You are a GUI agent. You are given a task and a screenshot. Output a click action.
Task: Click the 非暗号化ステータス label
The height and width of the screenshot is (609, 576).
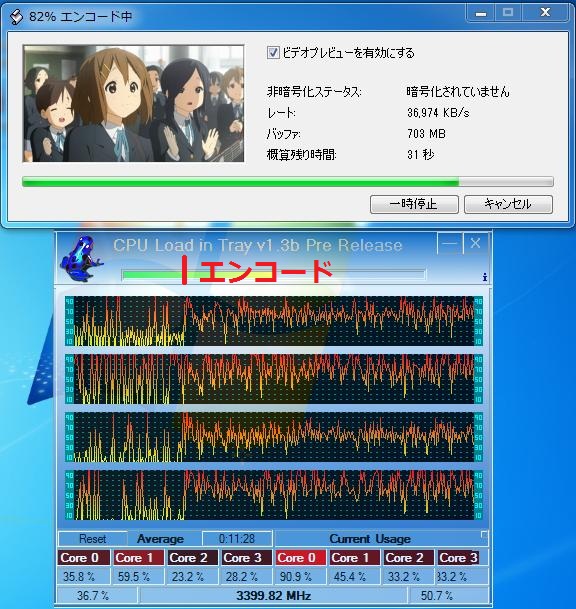[x=314, y=92]
